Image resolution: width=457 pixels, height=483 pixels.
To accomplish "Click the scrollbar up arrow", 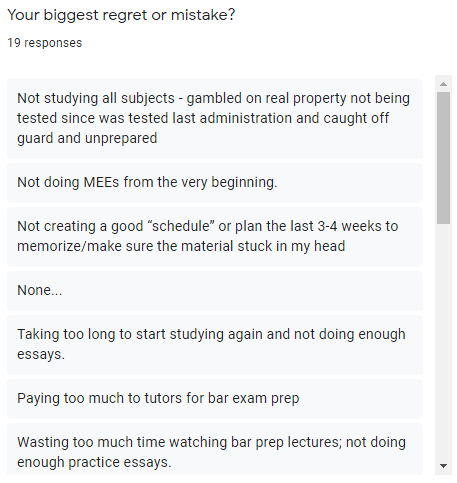I will [x=443, y=84].
